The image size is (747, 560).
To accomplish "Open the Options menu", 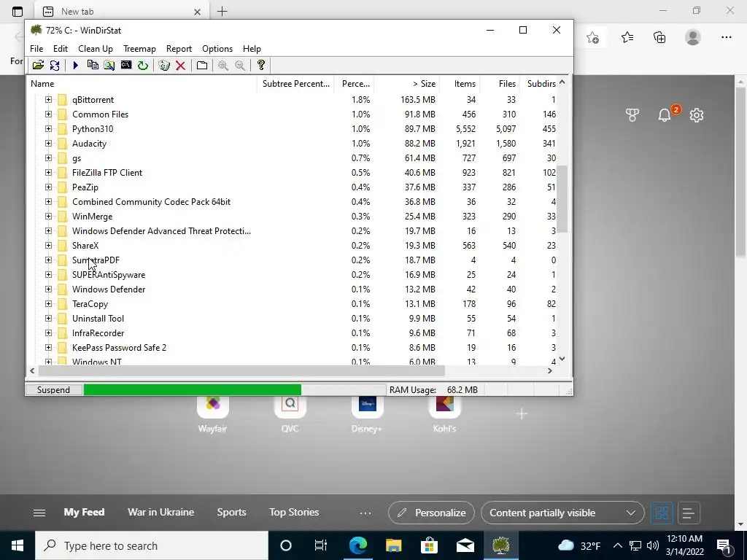I will [x=217, y=49].
